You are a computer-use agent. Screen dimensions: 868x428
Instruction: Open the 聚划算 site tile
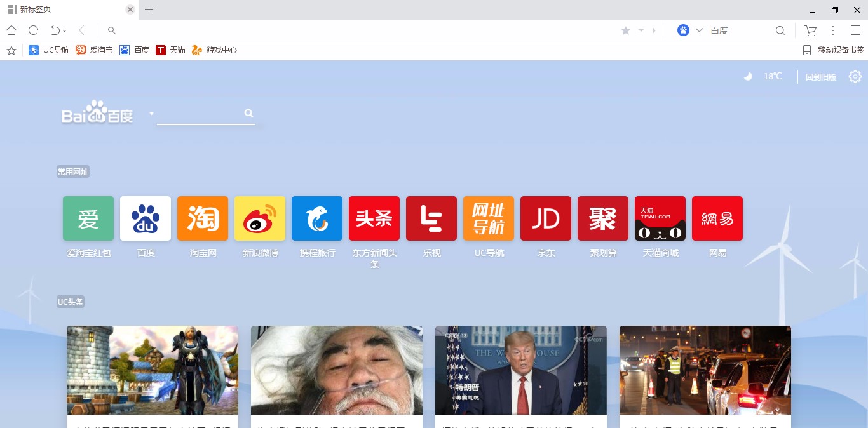(603, 218)
